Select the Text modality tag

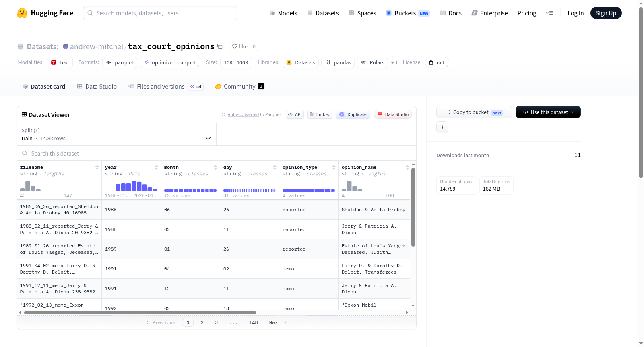60,62
